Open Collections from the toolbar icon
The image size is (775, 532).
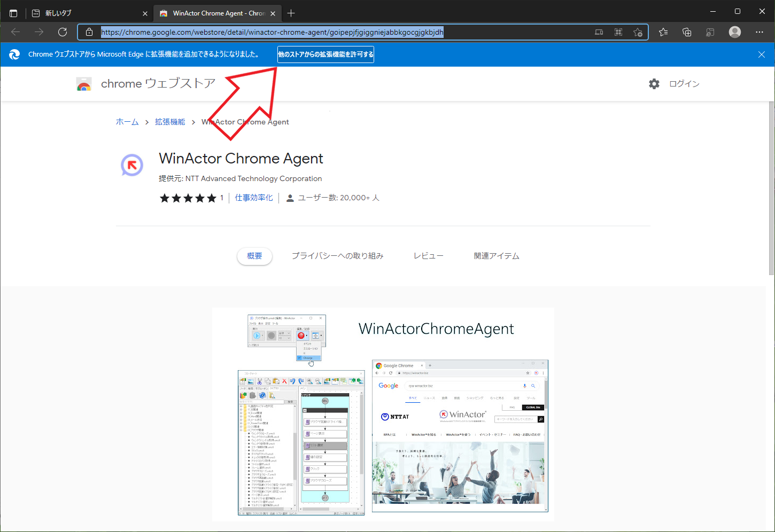[x=687, y=32]
